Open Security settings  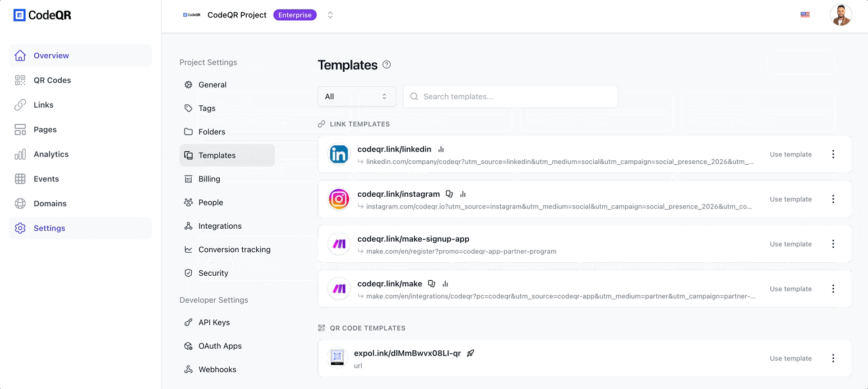tap(227, 273)
